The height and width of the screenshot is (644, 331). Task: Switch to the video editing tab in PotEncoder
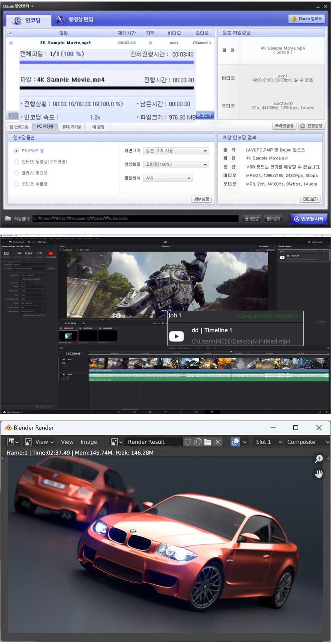coord(75,20)
